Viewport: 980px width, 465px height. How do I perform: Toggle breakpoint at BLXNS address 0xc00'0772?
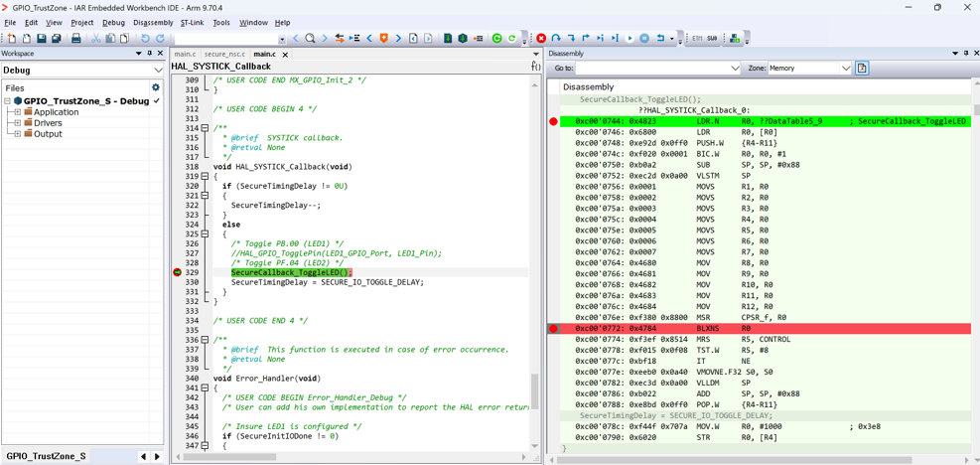click(552, 329)
